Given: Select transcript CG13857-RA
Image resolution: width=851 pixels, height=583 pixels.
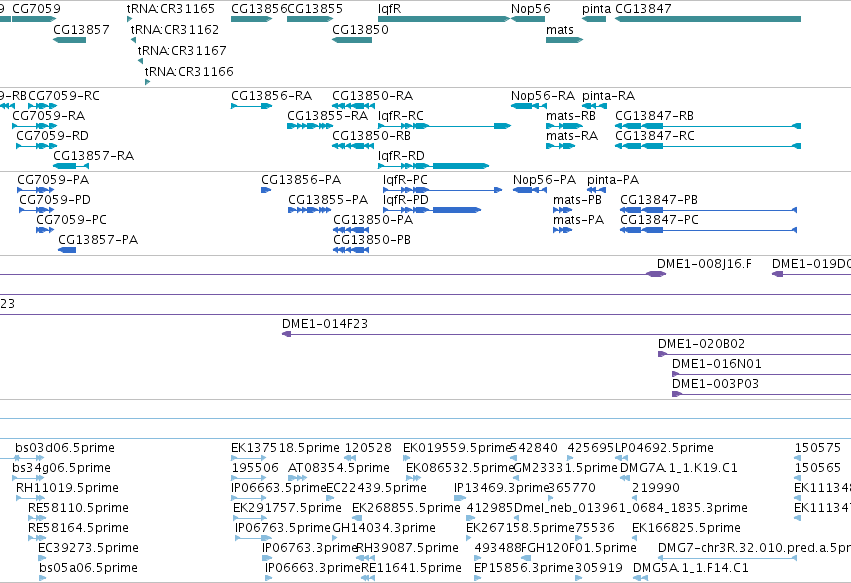Looking at the screenshot, I should tap(93, 156).
